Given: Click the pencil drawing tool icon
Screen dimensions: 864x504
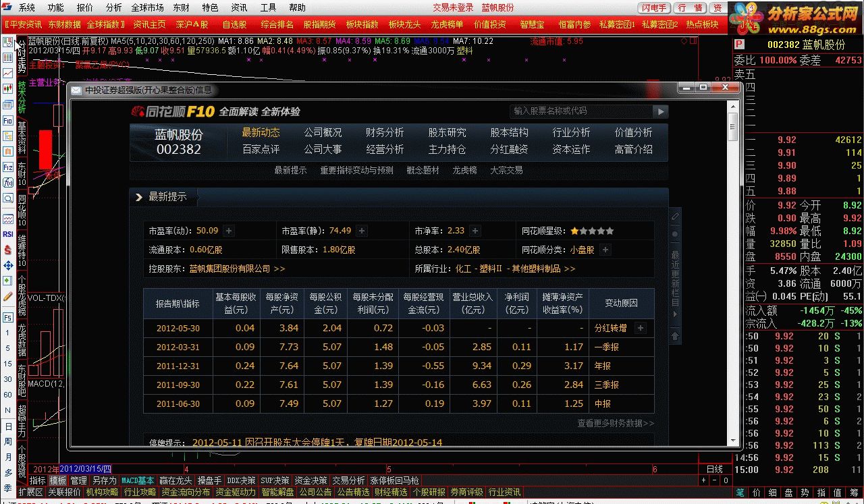Looking at the screenshot, I should tap(7, 296).
